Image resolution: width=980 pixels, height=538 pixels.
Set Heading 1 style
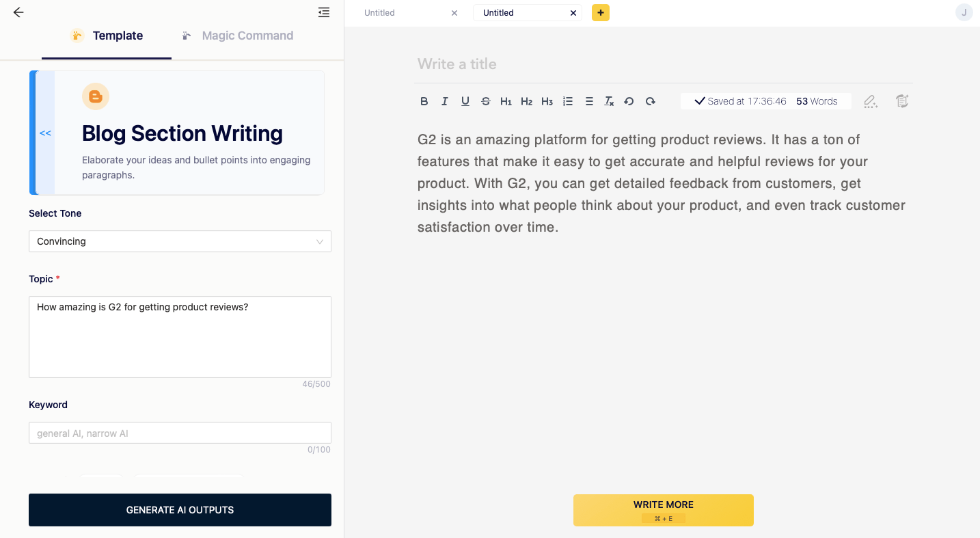point(506,101)
